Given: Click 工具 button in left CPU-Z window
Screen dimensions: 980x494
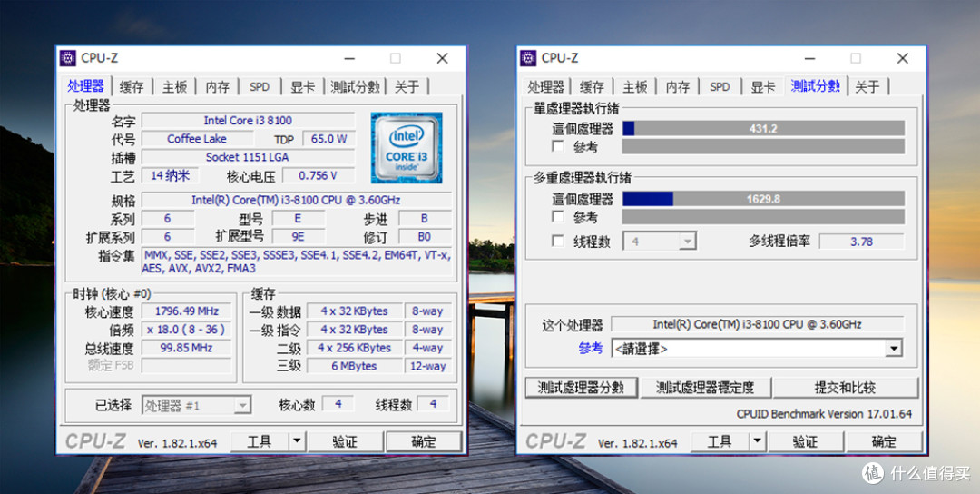Looking at the screenshot, I should [260, 442].
